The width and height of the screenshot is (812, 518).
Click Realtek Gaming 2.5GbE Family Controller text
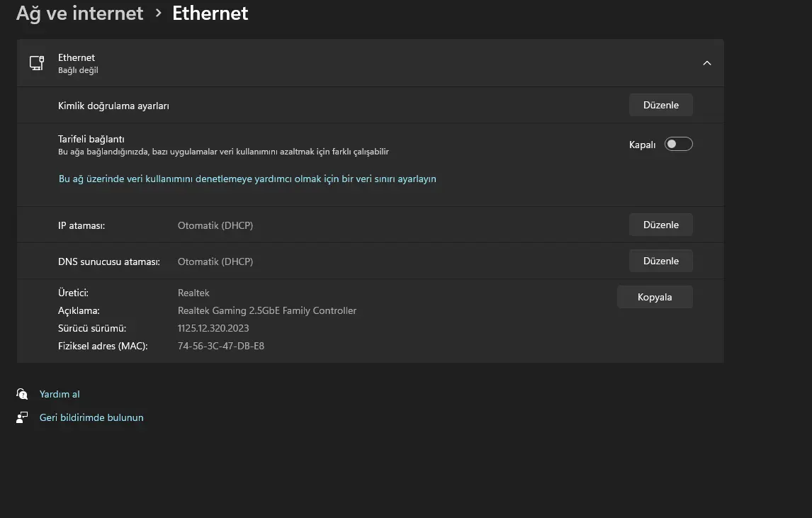pyautogui.click(x=267, y=311)
